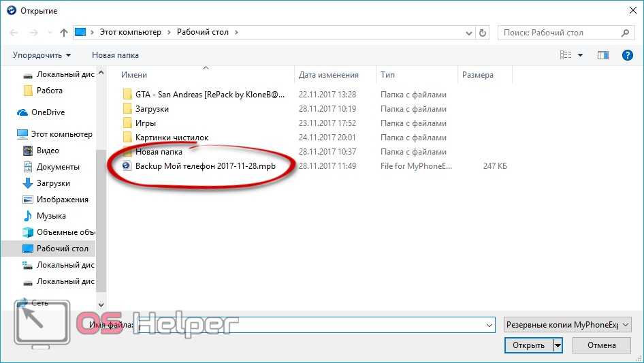
Task: Toggle the preview pane icon
Action: (x=603, y=55)
